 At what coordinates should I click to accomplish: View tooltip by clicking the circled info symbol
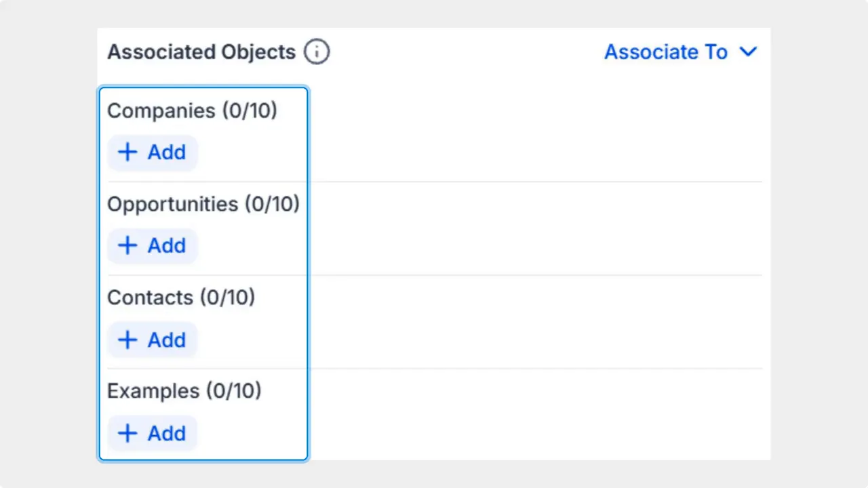coord(316,52)
